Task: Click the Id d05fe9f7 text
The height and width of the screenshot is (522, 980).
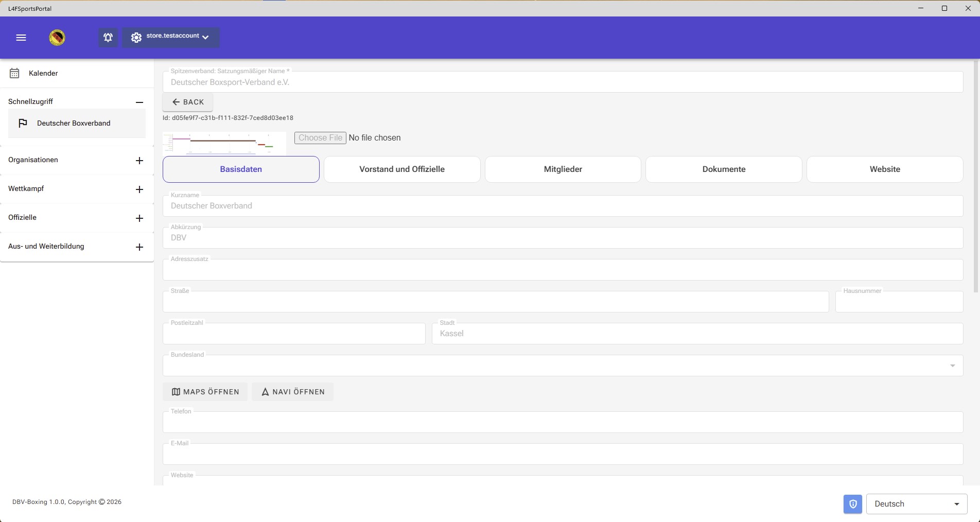Action: pos(228,118)
